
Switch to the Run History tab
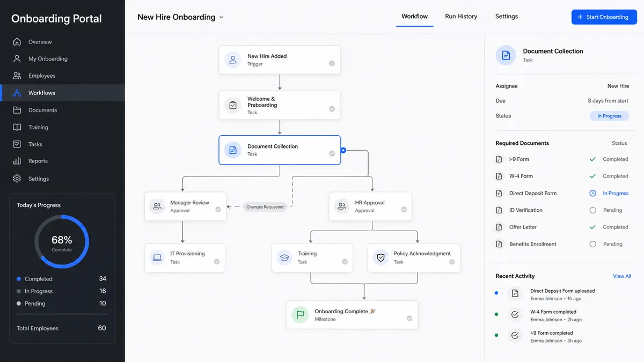[x=461, y=16]
